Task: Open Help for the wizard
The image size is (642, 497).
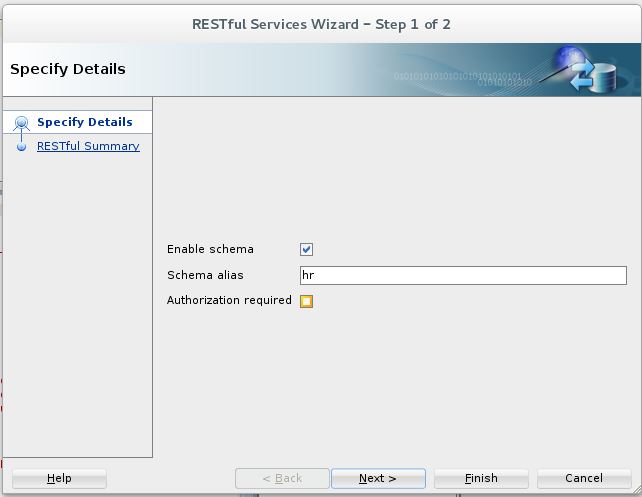Action: pyautogui.click(x=59, y=478)
